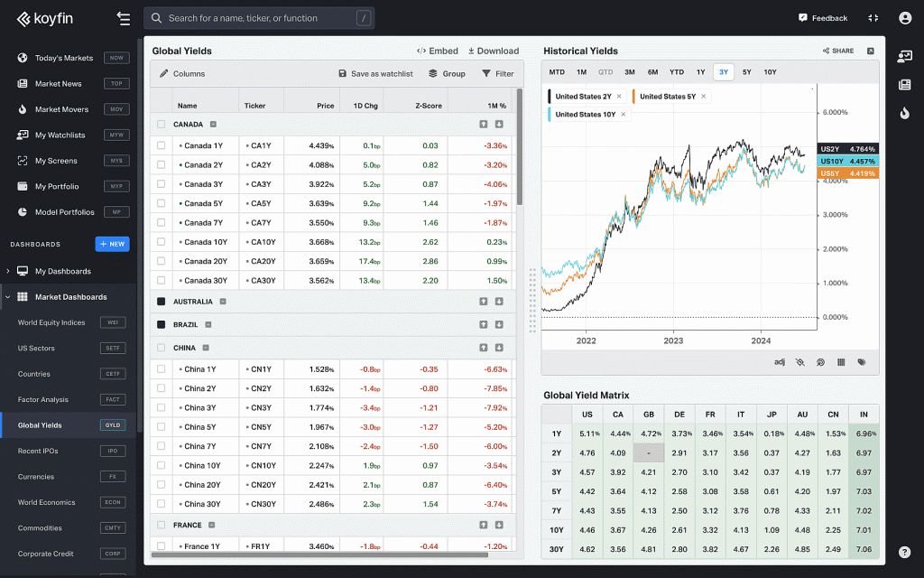Collapse the CHINA group rows
The height and width of the screenshot is (578, 924).
click(x=206, y=348)
